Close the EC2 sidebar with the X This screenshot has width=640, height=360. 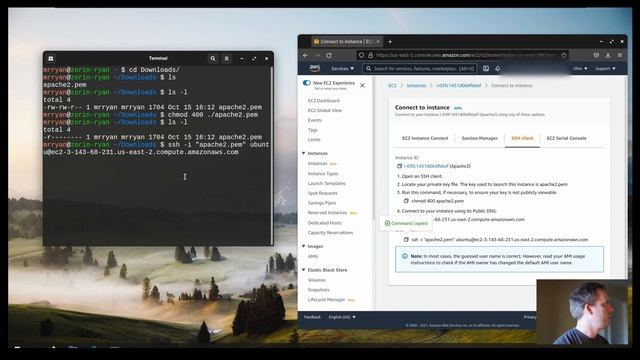(362, 85)
